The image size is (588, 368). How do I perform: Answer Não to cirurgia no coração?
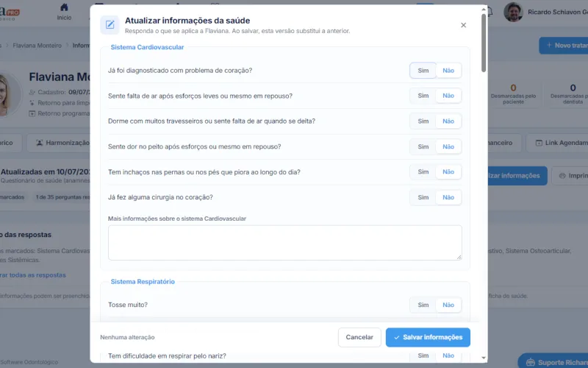(x=448, y=197)
